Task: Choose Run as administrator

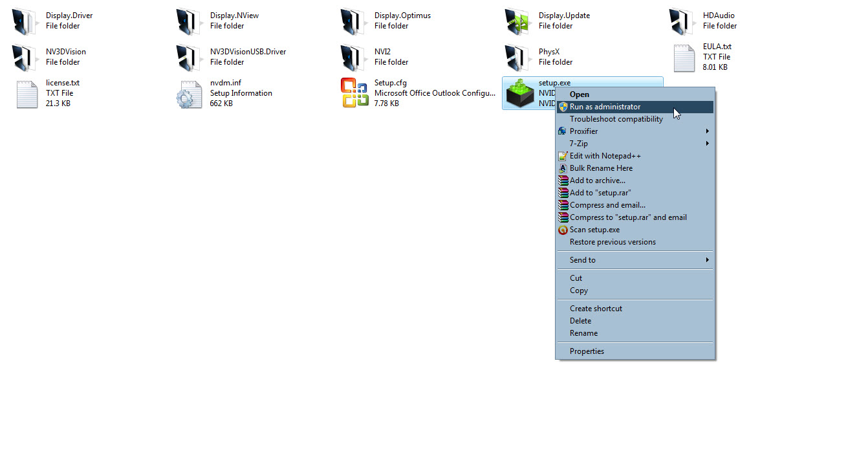Action: pyautogui.click(x=635, y=107)
